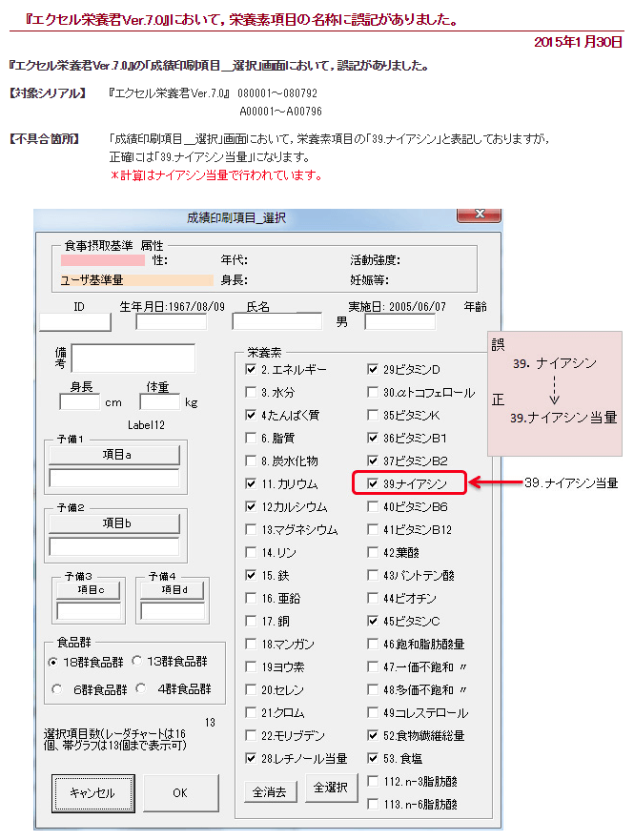The height and width of the screenshot is (840, 634).
Task: Toggle 37.ビタミンB2 checkbox
Action: [373, 461]
